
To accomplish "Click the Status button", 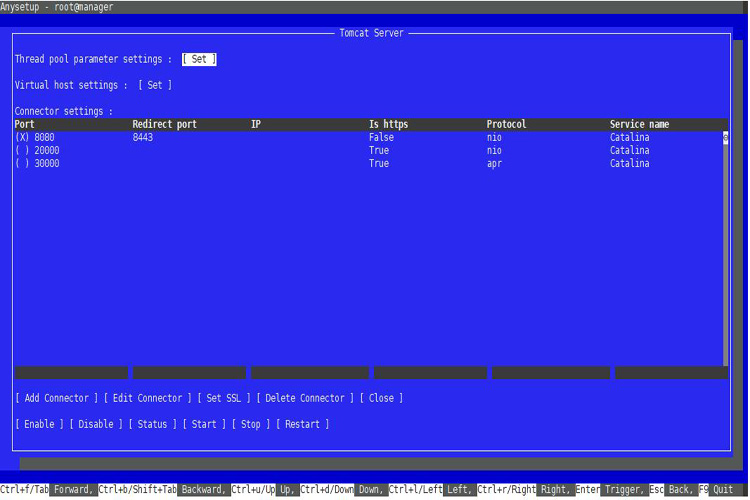I will 153,424.
